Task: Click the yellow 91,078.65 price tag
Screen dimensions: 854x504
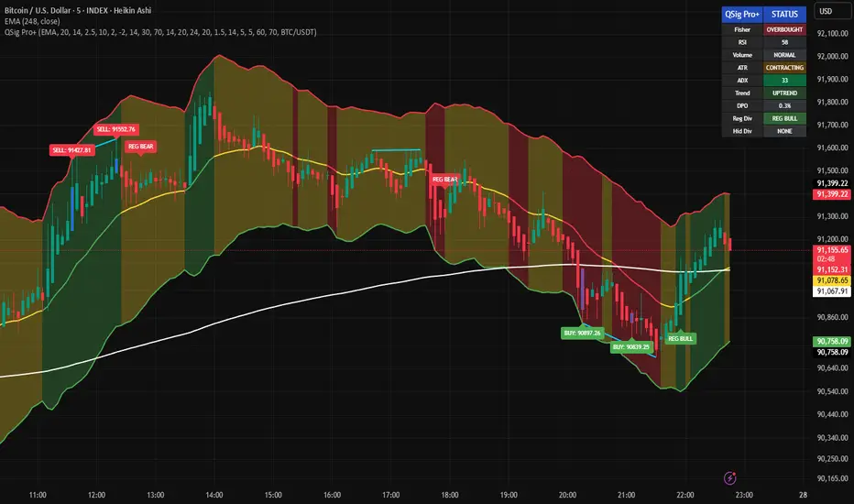Action: 832,280
